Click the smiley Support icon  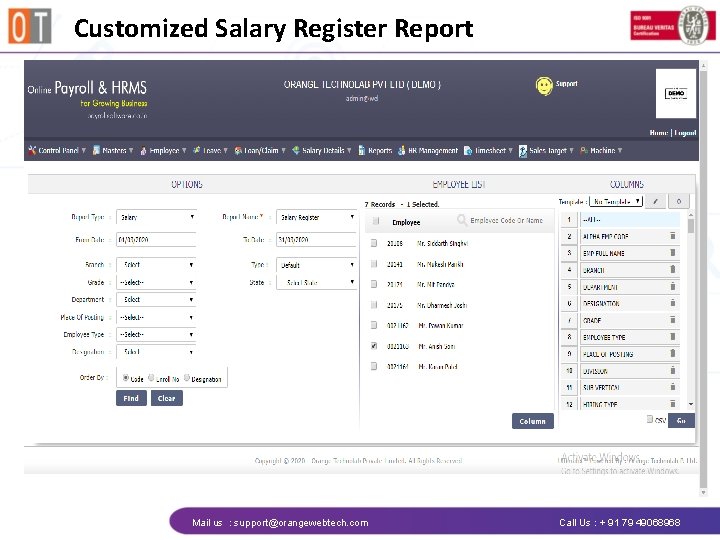[544, 86]
